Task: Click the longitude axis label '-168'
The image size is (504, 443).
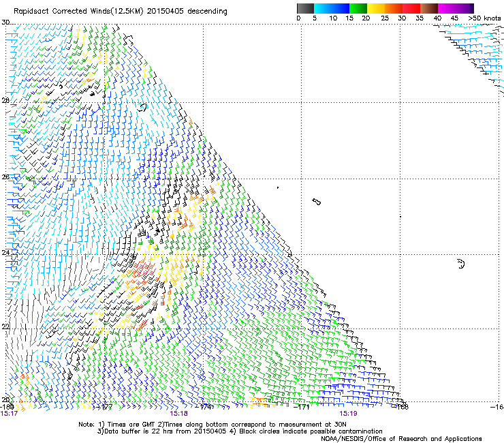Action: pyautogui.click(x=400, y=407)
